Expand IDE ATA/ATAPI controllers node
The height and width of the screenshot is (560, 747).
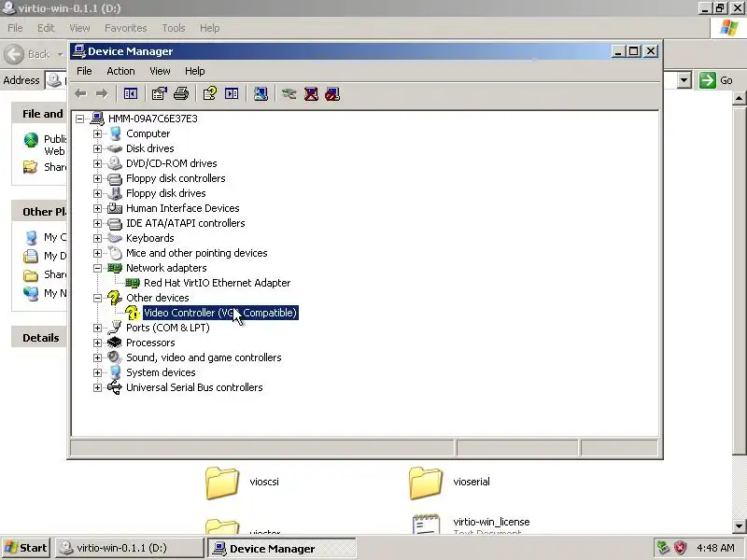97,223
